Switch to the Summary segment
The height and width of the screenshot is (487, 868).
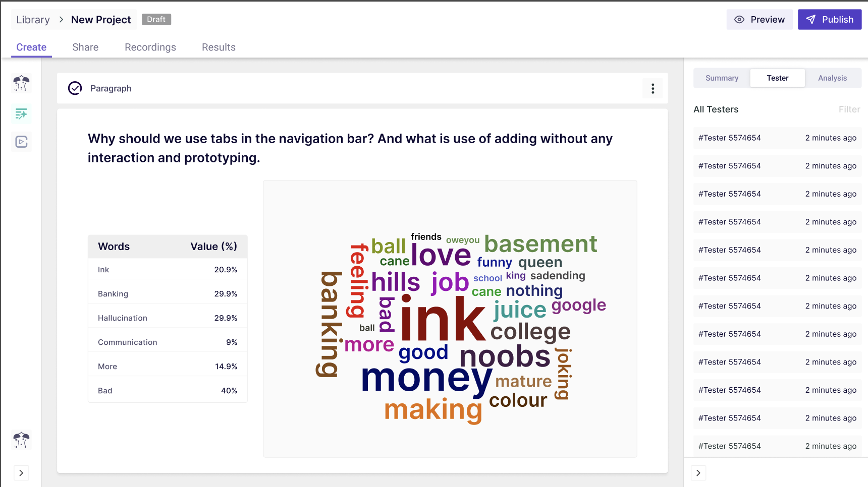point(722,78)
